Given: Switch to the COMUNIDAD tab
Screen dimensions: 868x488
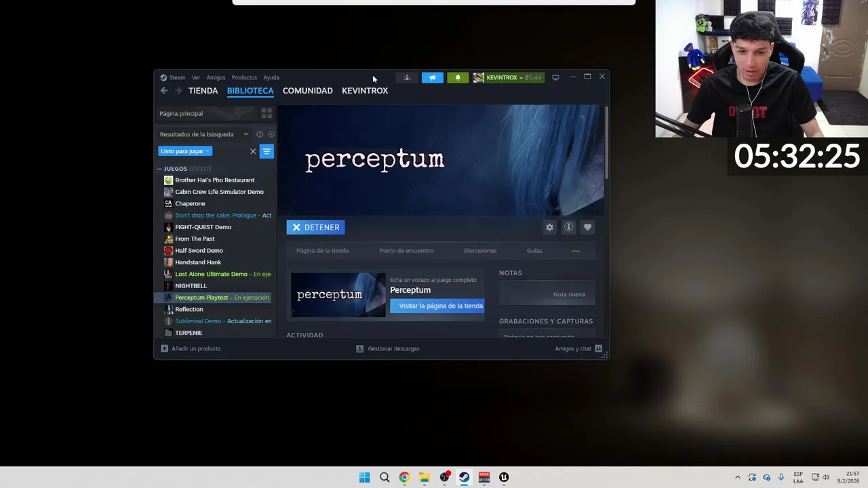Looking at the screenshot, I should point(308,91).
